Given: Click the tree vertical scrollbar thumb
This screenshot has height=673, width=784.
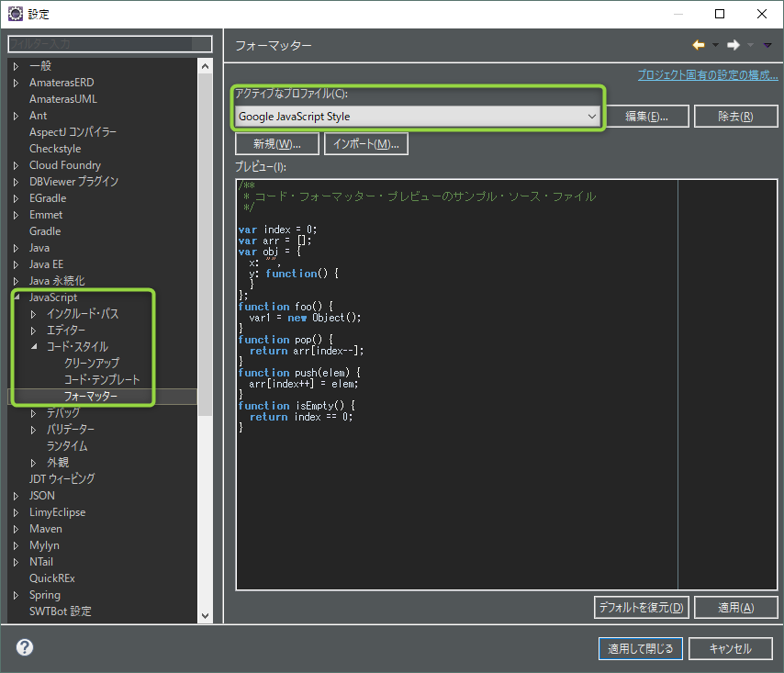Looking at the screenshot, I should tap(205, 244).
